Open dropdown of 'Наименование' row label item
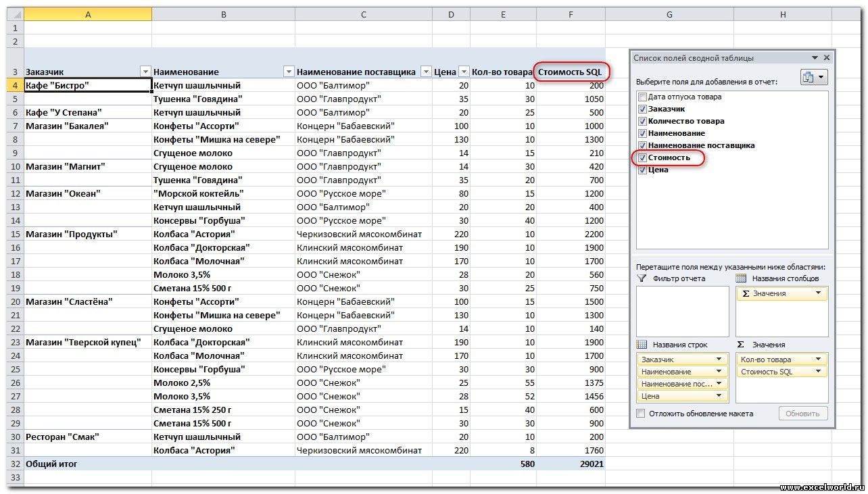The image size is (868, 494). click(719, 372)
